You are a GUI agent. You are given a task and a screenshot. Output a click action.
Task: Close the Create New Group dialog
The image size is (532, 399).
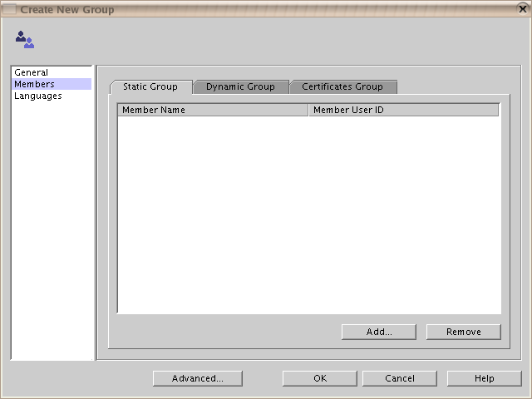[x=523, y=9]
